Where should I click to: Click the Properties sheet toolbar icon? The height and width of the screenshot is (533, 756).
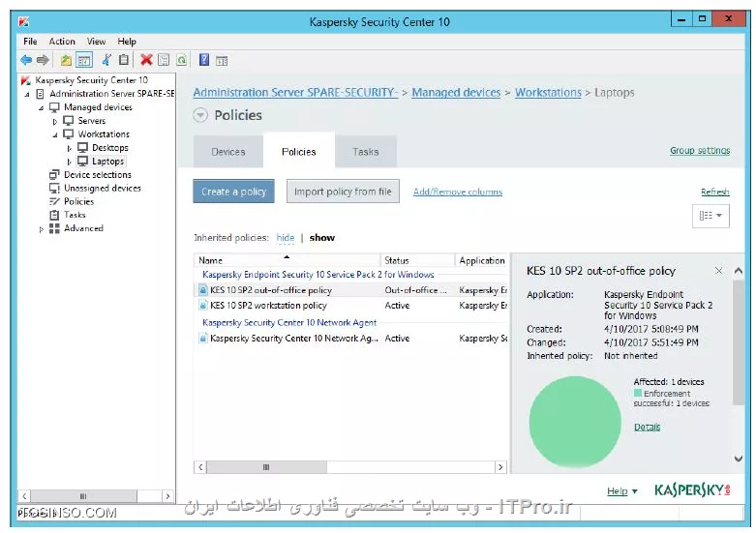[164, 60]
